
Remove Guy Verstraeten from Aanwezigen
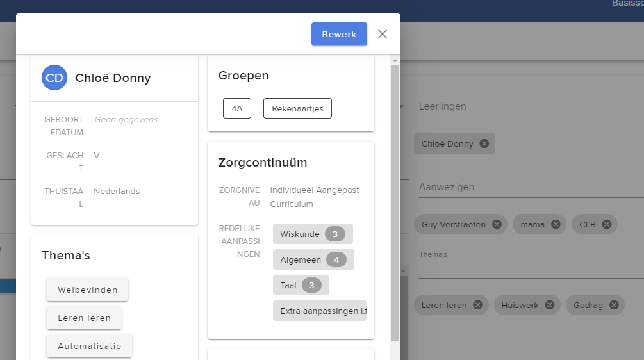pyautogui.click(x=497, y=224)
